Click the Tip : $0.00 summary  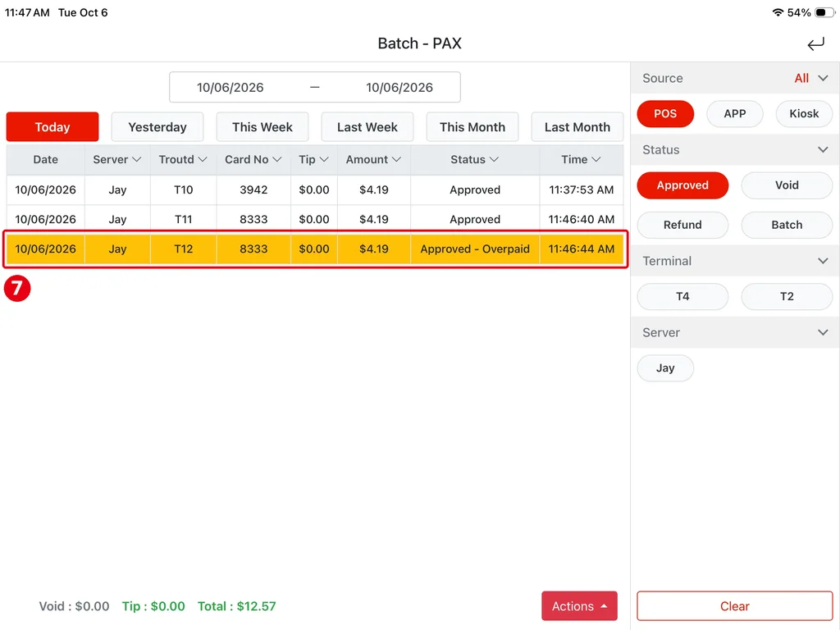pos(153,606)
